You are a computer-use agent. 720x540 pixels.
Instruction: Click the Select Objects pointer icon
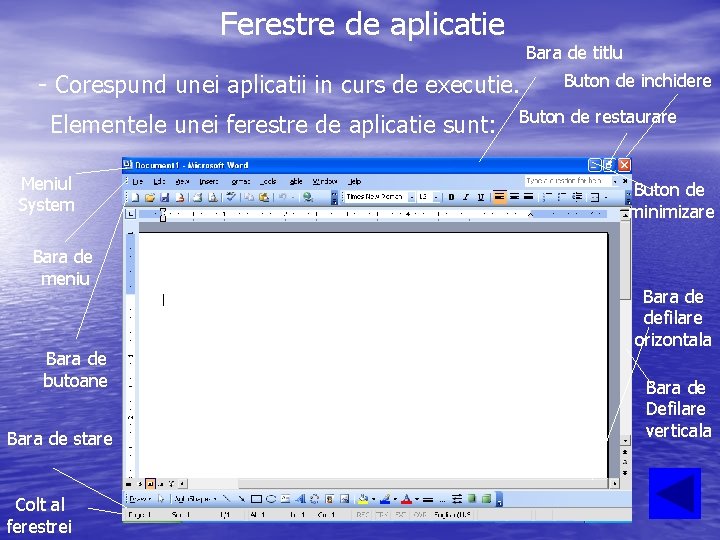[161, 499]
